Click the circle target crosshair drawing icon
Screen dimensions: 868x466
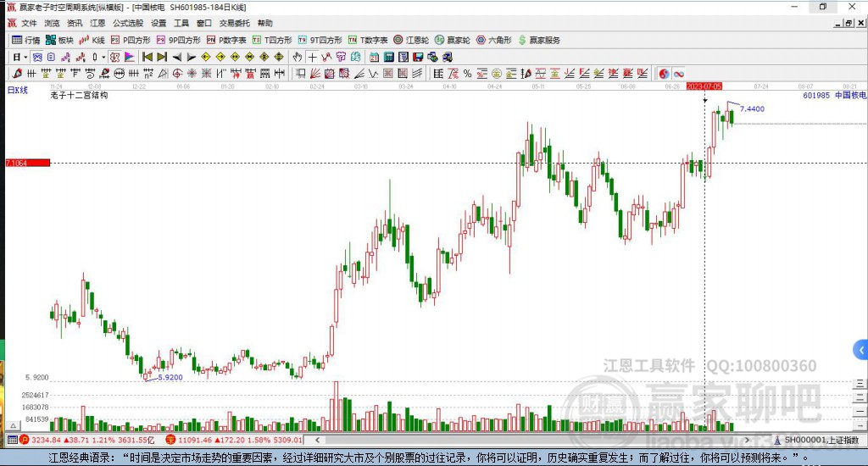click(x=177, y=74)
